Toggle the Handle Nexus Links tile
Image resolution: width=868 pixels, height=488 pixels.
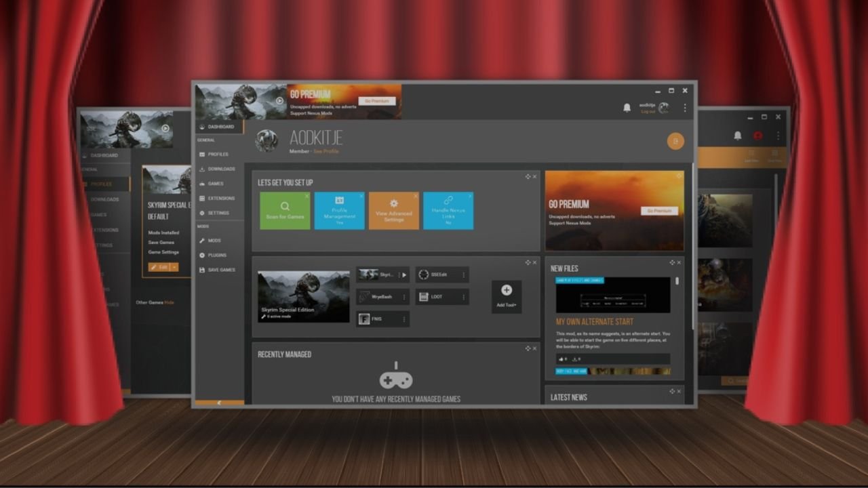pyautogui.click(x=448, y=211)
